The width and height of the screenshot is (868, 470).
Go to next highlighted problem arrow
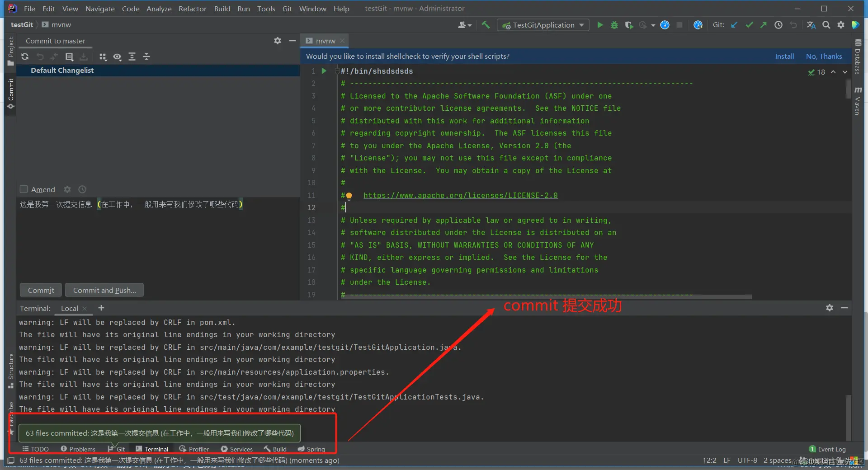tap(845, 72)
